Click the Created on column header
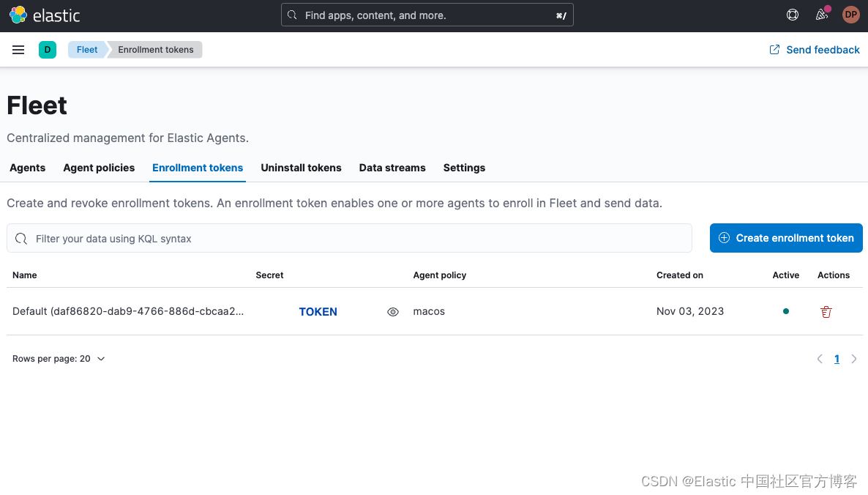868x495 pixels. (680, 275)
